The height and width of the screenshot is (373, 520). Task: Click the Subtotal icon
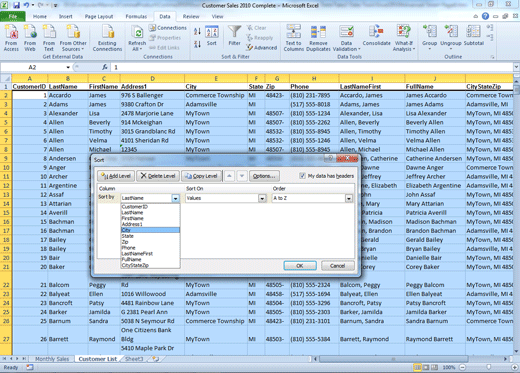tap(473, 36)
